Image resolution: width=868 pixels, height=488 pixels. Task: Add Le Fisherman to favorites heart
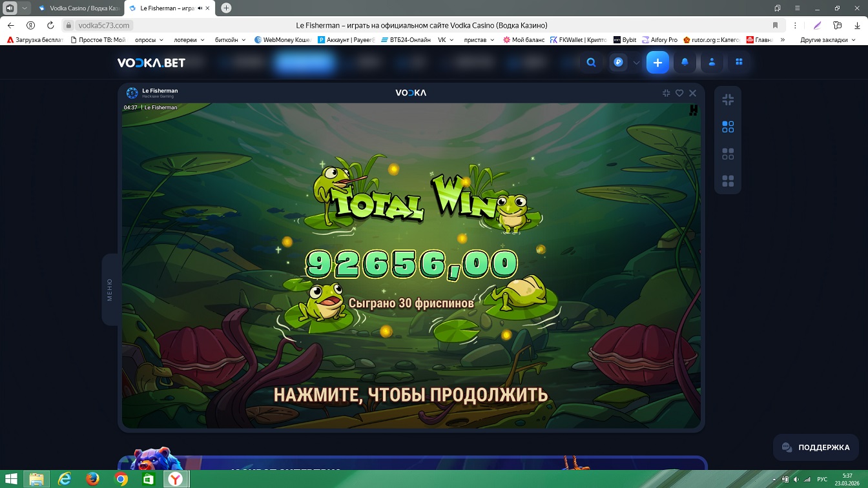[679, 93]
